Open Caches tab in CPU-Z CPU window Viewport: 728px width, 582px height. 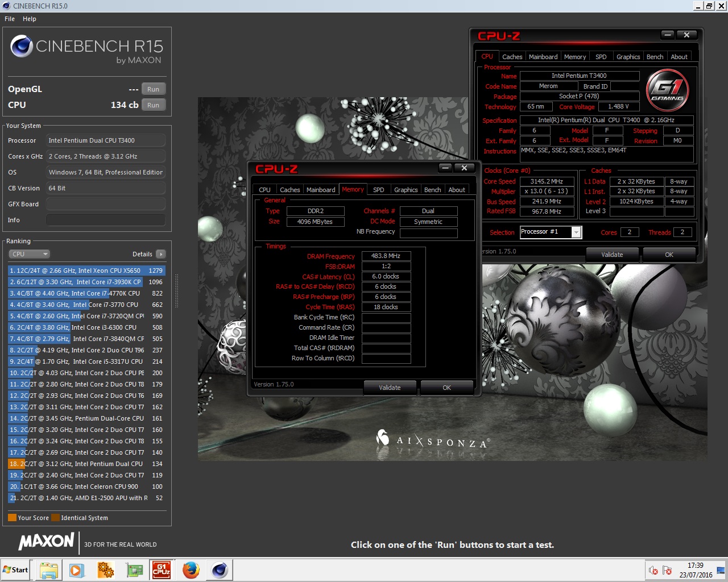coord(512,57)
